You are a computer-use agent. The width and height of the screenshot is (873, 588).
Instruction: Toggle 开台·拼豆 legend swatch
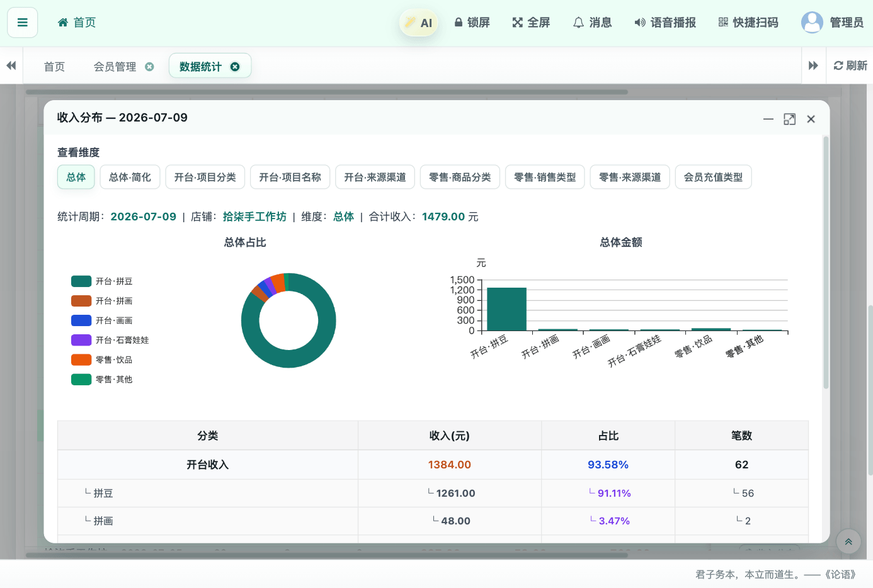81,281
